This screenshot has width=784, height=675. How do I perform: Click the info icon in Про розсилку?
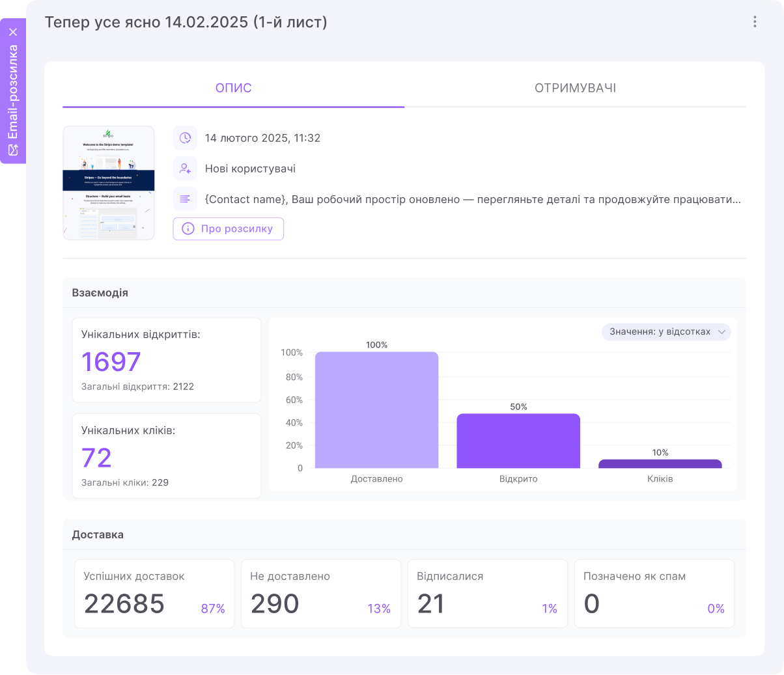[x=188, y=228]
